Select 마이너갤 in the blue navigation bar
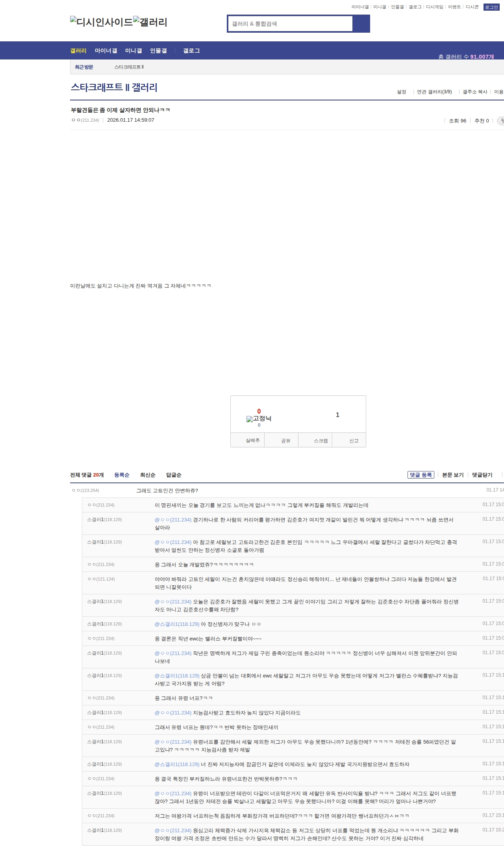Image resolution: width=504 pixels, height=846 pixels. point(106,51)
